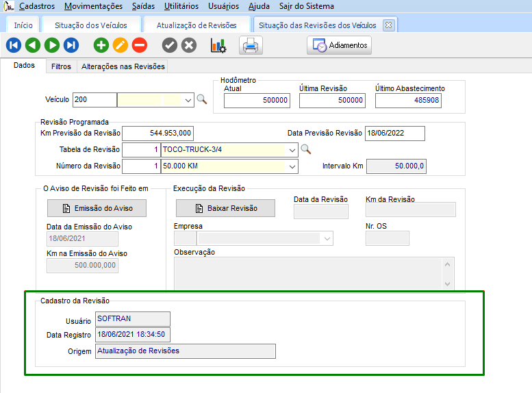Click the Hodômetro Atual field

coord(257,101)
